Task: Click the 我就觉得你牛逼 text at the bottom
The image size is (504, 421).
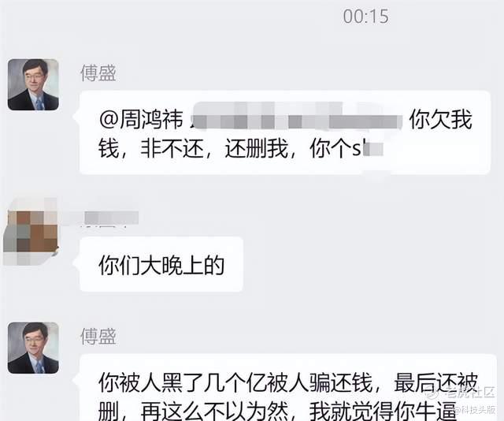Action: tap(383, 411)
